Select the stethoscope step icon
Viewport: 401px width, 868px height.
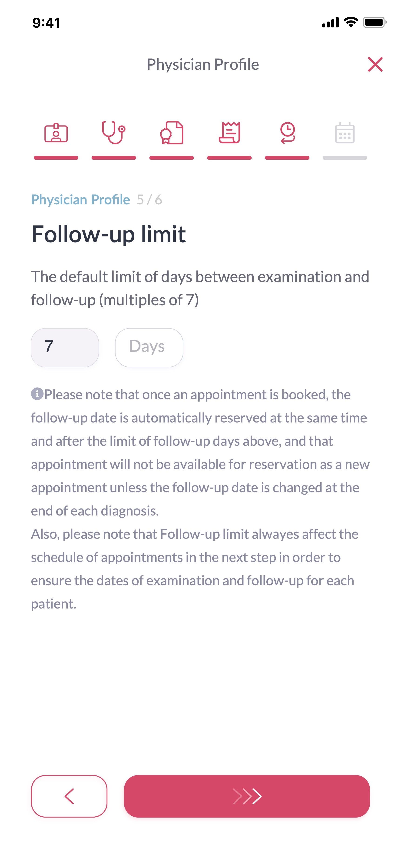114,133
